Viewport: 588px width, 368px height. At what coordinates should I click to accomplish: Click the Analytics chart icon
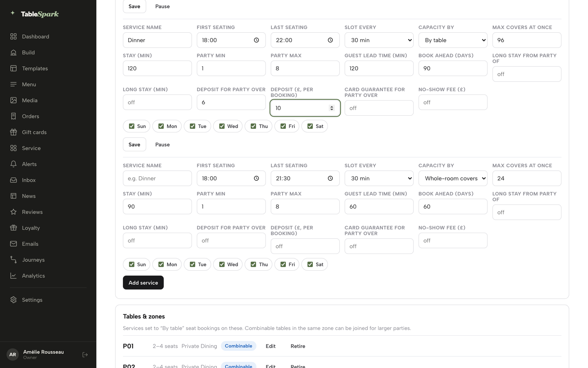[x=13, y=276]
